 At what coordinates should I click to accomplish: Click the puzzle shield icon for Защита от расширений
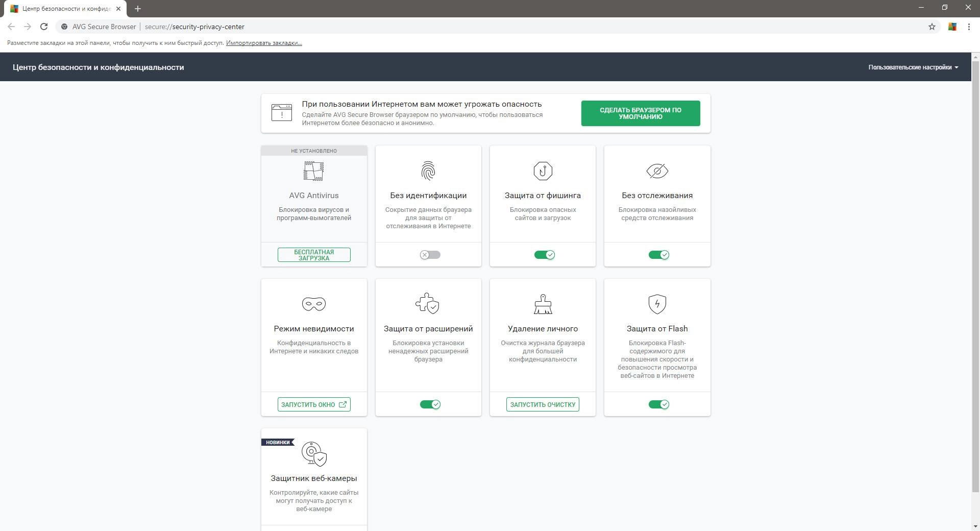pyautogui.click(x=428, y=304)
